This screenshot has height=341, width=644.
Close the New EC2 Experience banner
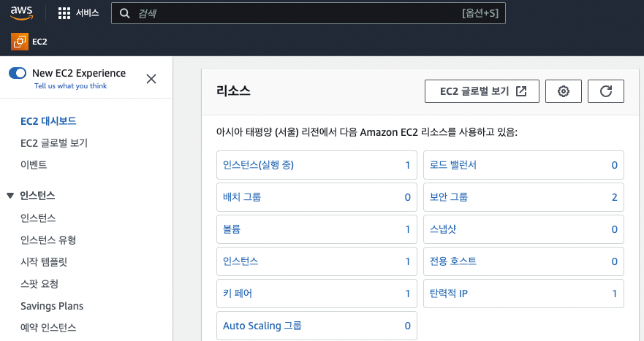coord(151,79)
